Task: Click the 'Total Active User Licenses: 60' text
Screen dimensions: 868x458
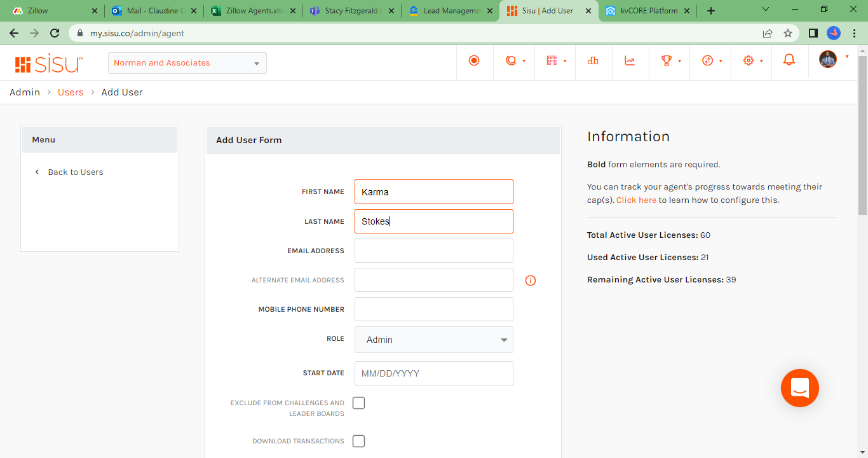Action: 649,235
